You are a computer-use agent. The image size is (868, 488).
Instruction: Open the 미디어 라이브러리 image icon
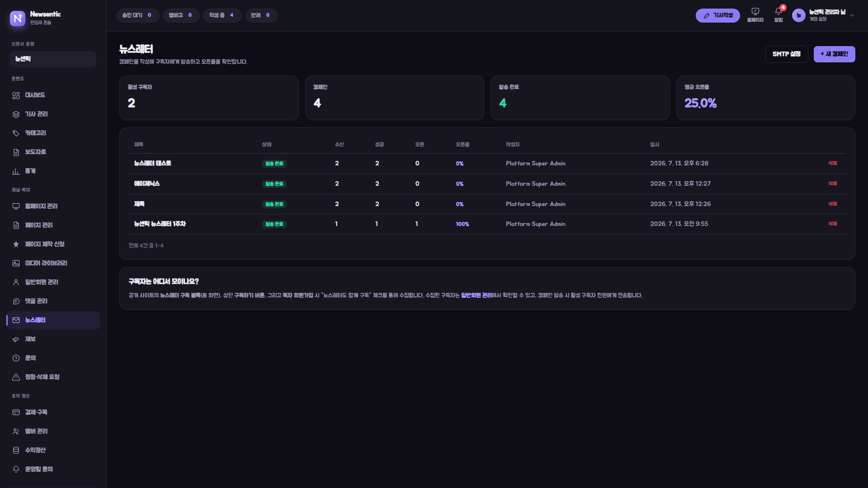click(x=16, y=263)
